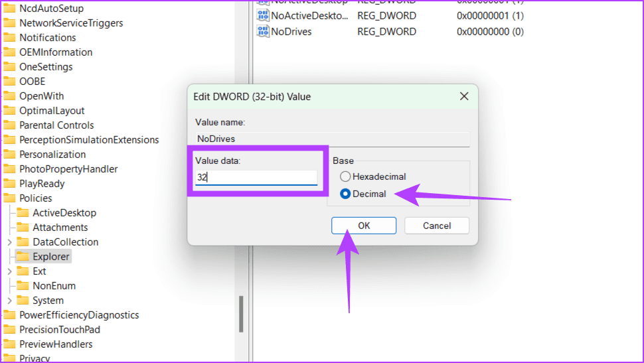This screenshot has width=644, height=363.
Task: Select the Personalization key label
Action: pyautogui.click(x=52, y=155)
